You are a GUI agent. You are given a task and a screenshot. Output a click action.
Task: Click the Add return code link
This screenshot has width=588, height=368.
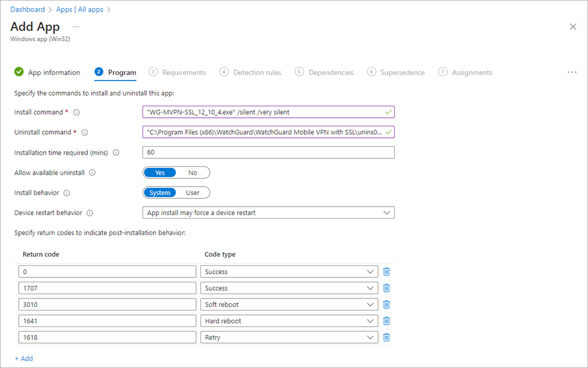click(x=24, y=358)
